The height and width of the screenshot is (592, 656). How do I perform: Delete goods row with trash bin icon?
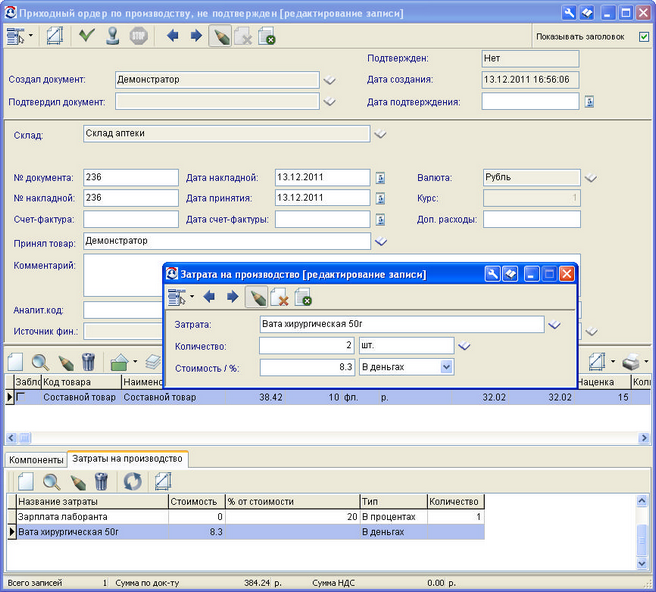(89, 362)
